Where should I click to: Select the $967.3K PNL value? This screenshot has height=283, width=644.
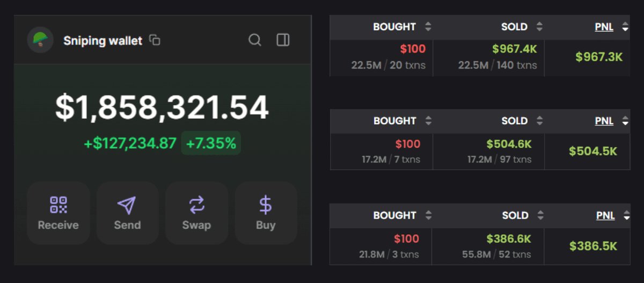pyautogui.click(x=599, y=57)
